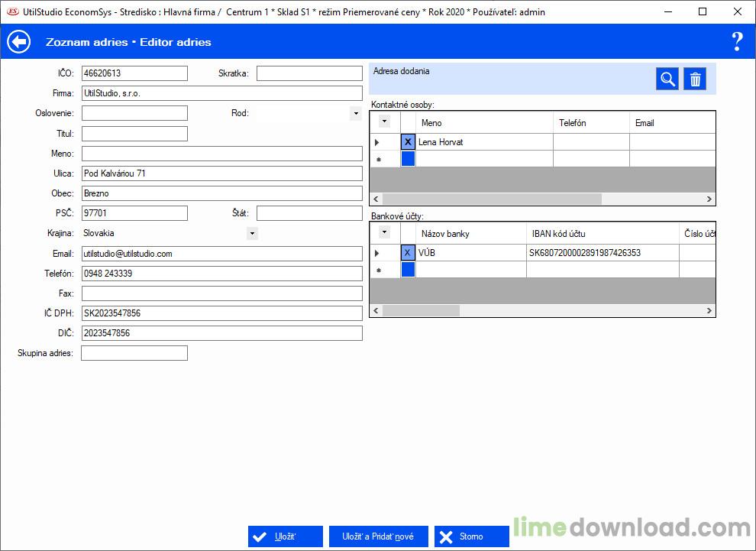Open the Krajina country dropdown
756x551 pixels.
pos(252,234)
